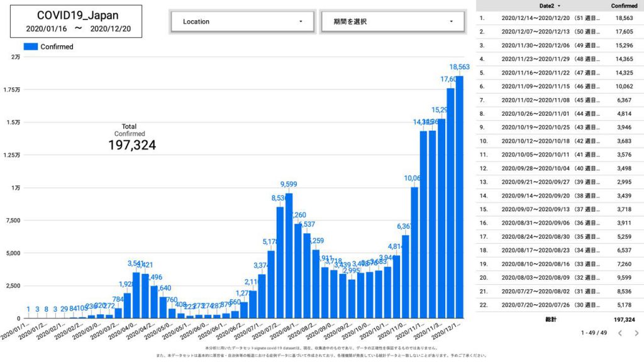644x362 pixels.
Task: Click the blue Confirmed legend swatch
Action: click(30, 47)
